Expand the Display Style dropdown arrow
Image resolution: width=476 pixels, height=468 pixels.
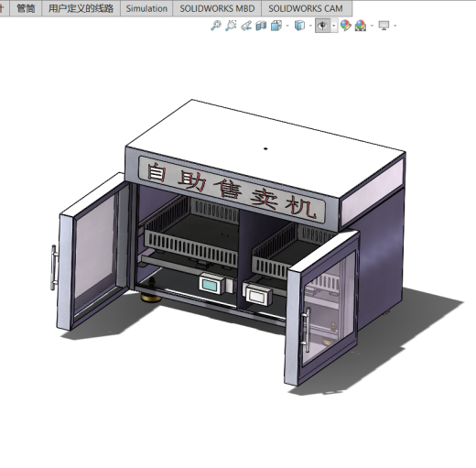[x=310, y=26]
